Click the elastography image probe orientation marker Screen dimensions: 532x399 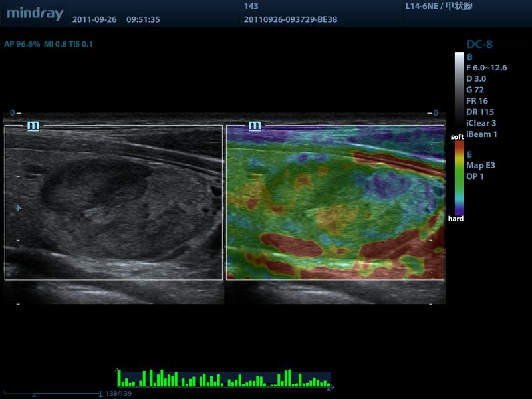pos(255,125)
